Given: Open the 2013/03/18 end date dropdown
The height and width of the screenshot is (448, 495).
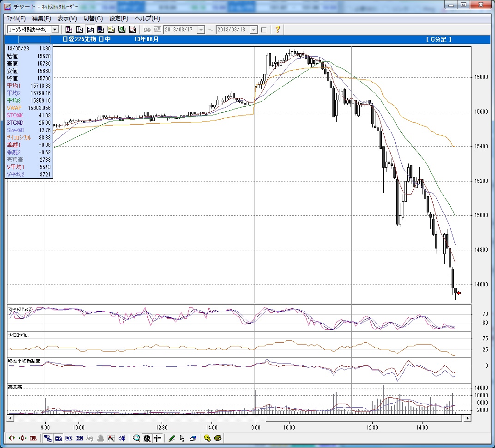Looking at the screenshot, I should 254,30.
